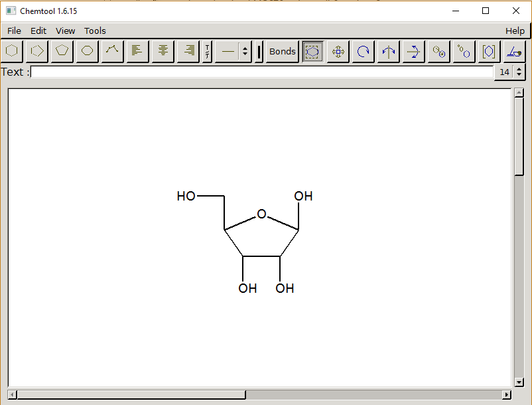Toggle subscript/superscript text mode
Screen dimensions: 532x405
tap(207, 51)
